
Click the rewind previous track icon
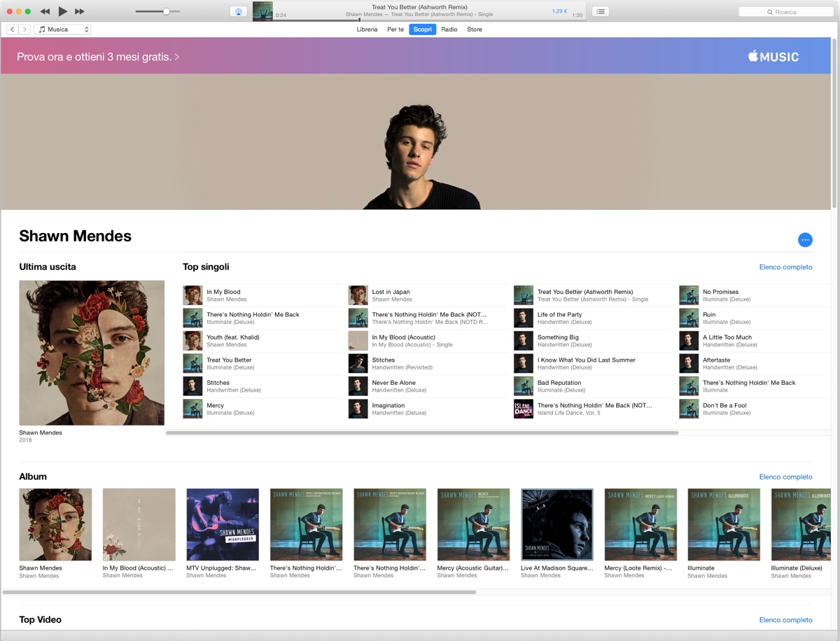pyautogui.click(x=45, y=11)
